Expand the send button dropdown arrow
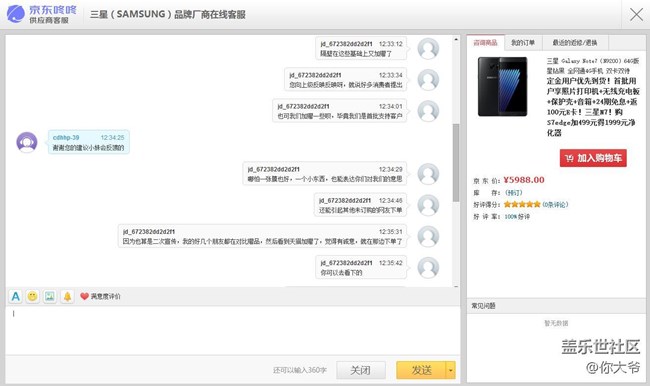The height and width of the screenshot is (386, 650). [x=451, y=370]
